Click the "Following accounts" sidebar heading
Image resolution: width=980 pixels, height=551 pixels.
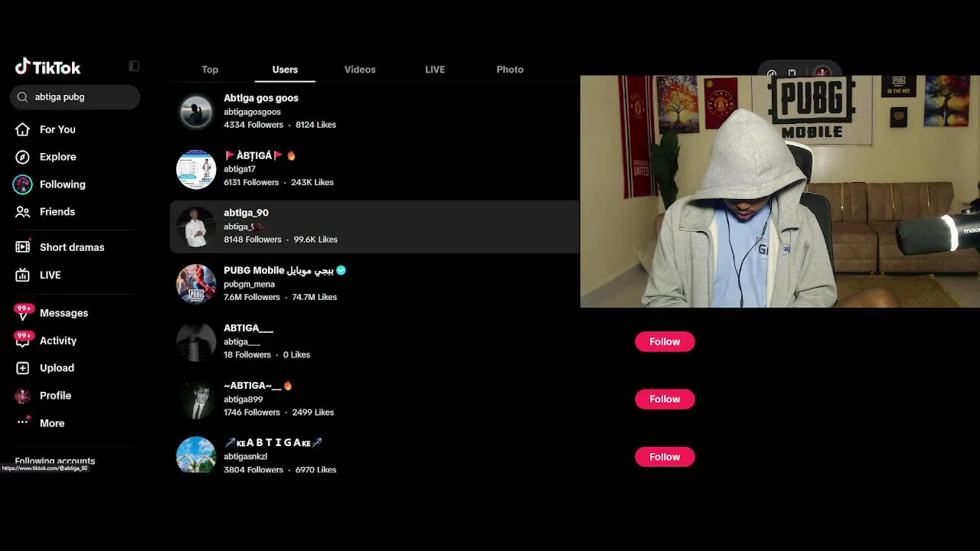pyautogui.click(x=55, y=461)
